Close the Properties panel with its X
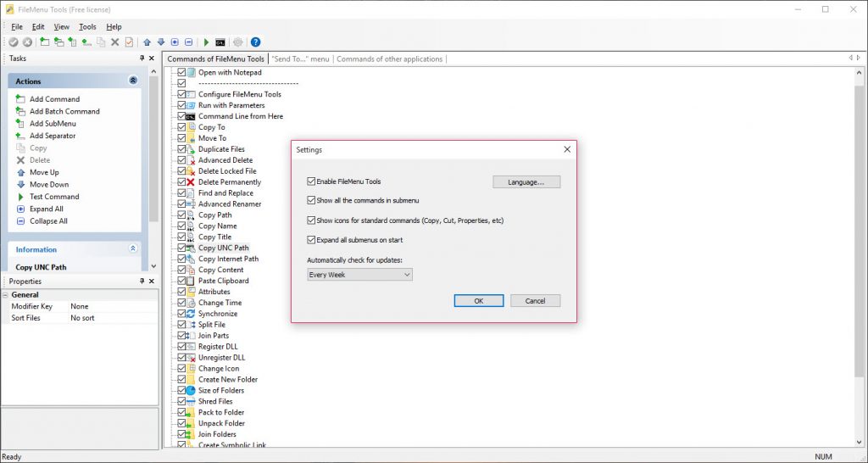 coord(152,282)
